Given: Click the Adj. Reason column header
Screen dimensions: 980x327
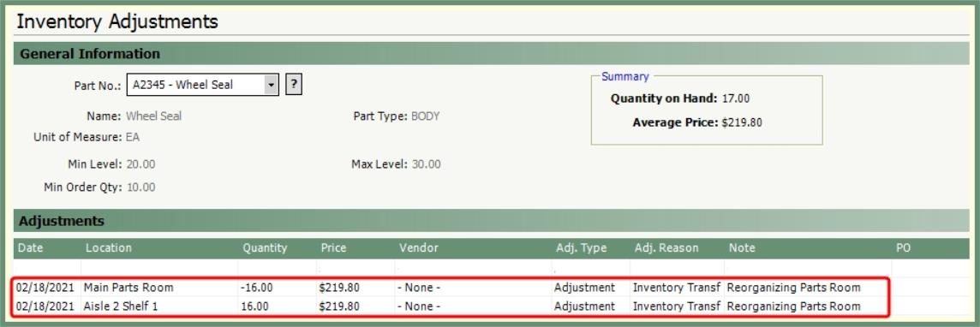Looking at the screenshot, I should pyautogui.click(x=666, y=247).
